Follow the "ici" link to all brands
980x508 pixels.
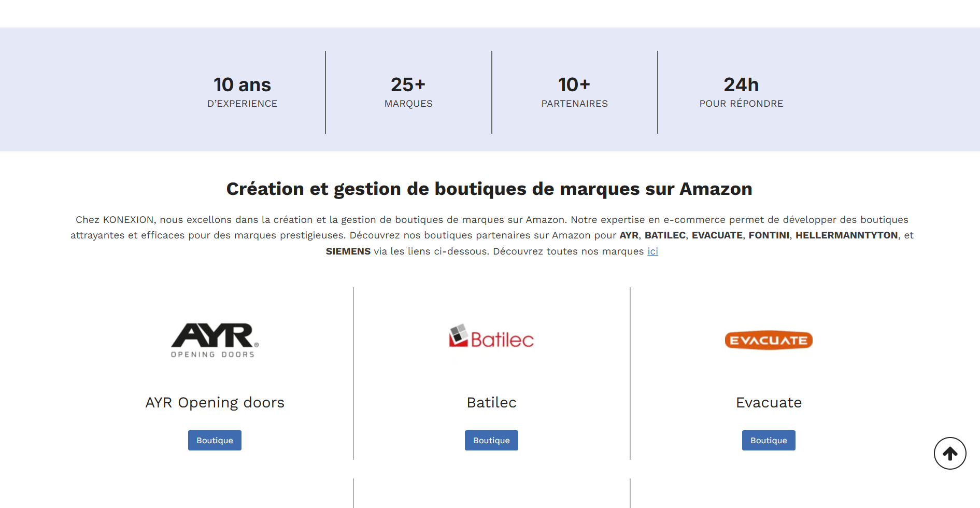point(652,251)
